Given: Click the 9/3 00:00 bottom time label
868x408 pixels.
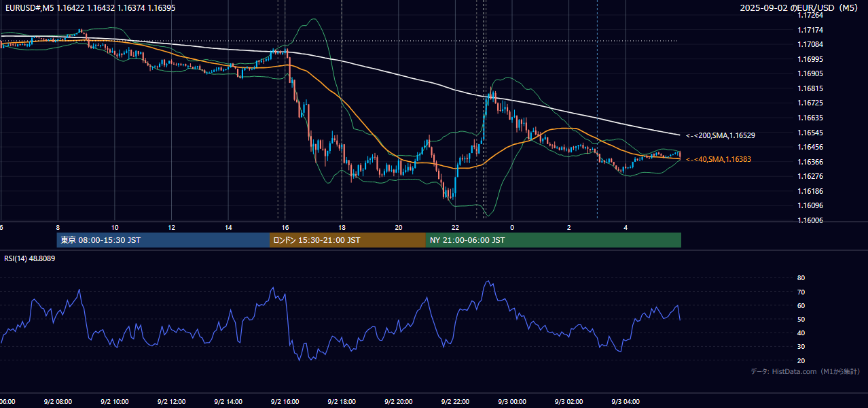Looking at the screenshot, I should pyautogui.click(x=512, y=402).
